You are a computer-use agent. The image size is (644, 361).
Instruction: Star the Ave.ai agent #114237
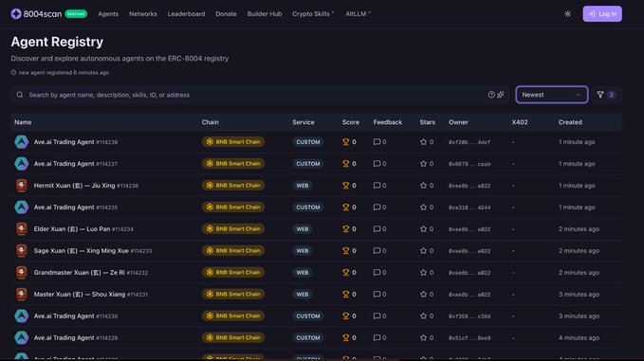[x=423, y=164]
